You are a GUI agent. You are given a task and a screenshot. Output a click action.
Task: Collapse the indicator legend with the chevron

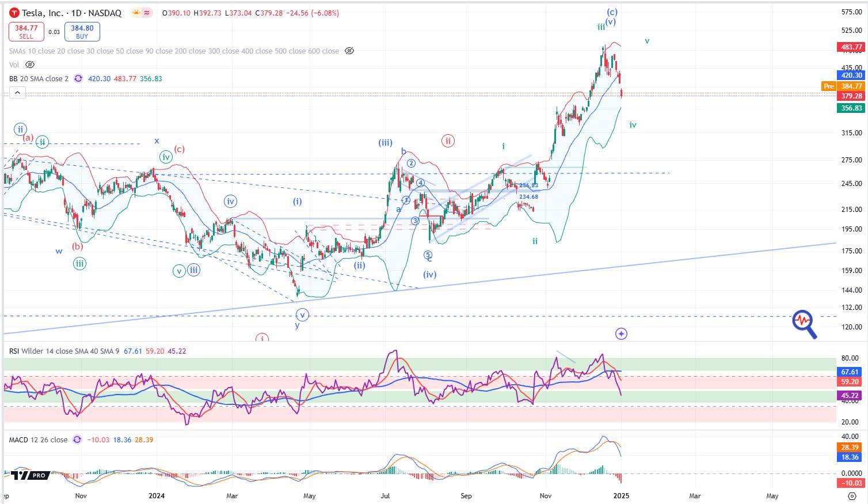coord(17,92)
